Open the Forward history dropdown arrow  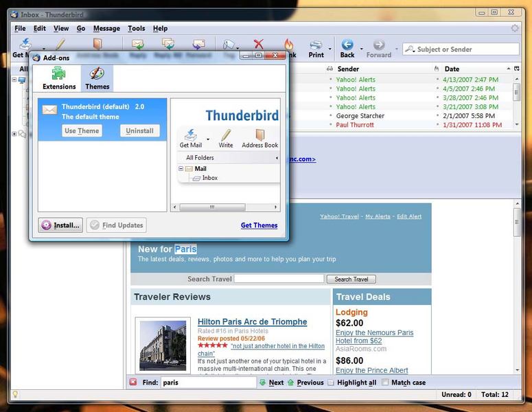click(x=396, y=49)
